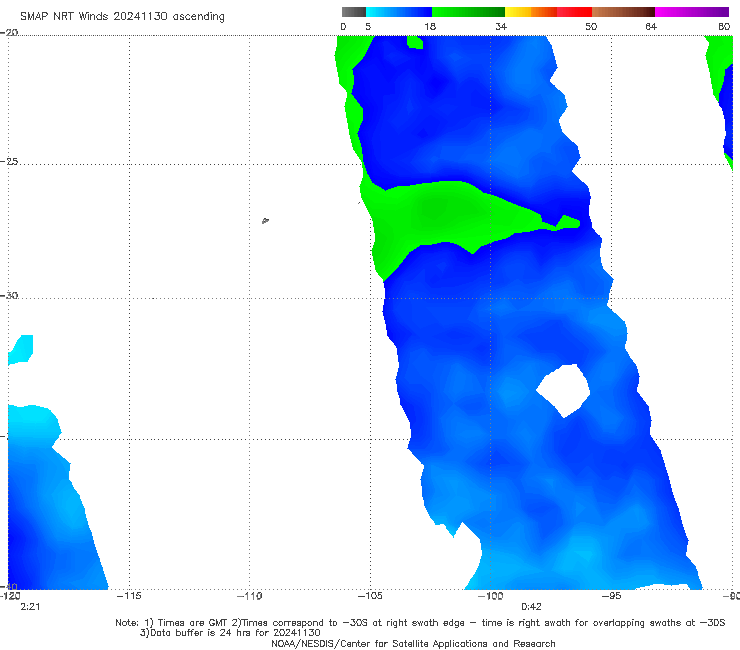
Task: Click the "50" color bar label
Action: click(x=591, y=27)
